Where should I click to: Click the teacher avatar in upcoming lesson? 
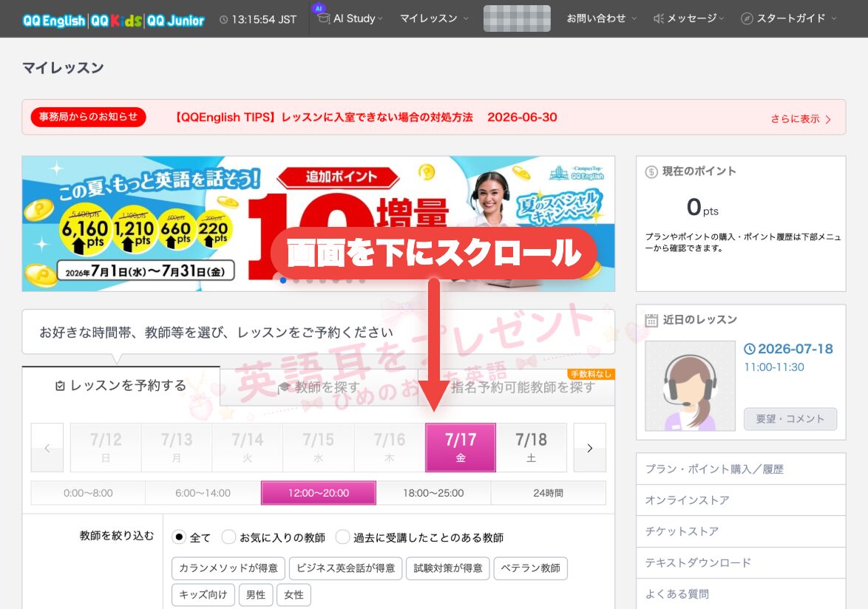691,386
